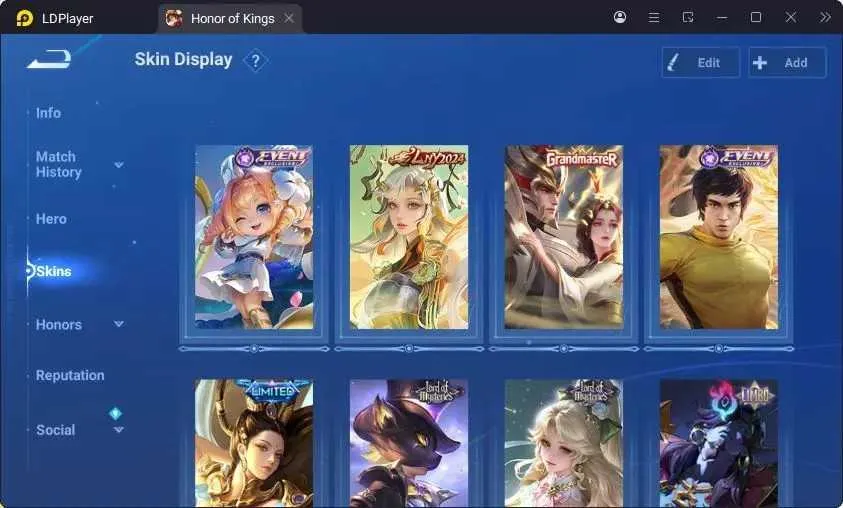843x508 pixels.
Task: Click the LDPlayer logo icon
Action: tap(25, 18)
